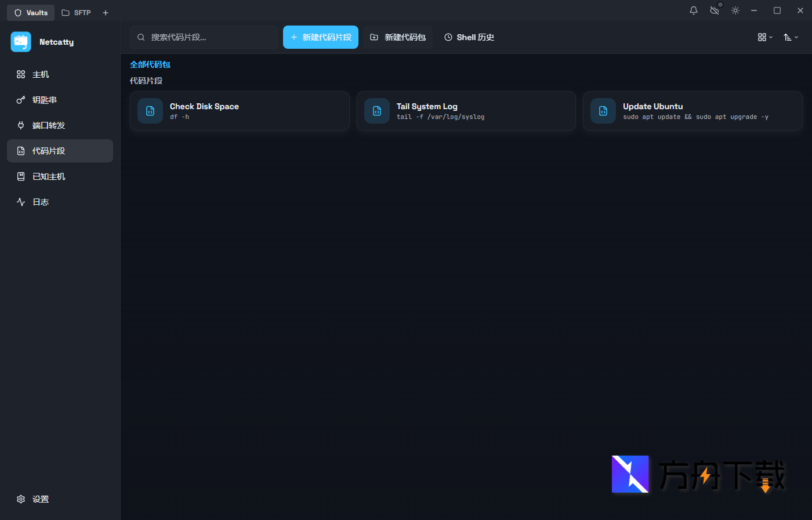812x520 pixels.
Task: Open Shell 历史 history
Action: (469, 37)
